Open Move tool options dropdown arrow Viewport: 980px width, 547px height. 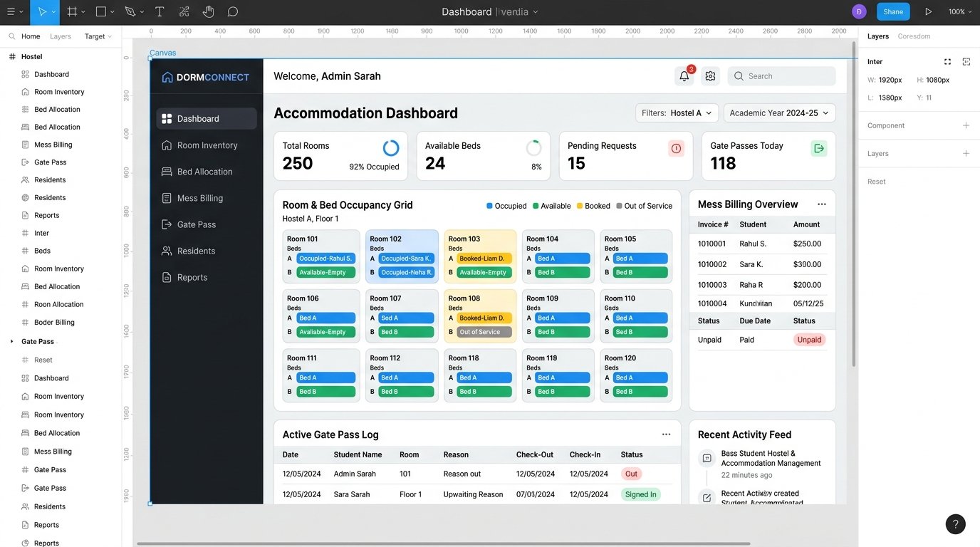[54, 12]
